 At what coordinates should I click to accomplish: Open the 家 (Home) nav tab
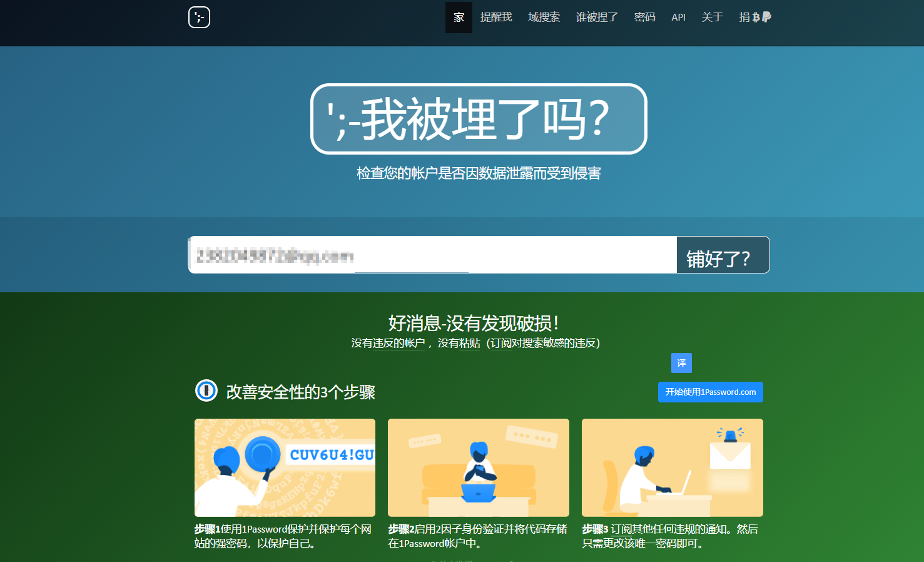coord(459,18)
